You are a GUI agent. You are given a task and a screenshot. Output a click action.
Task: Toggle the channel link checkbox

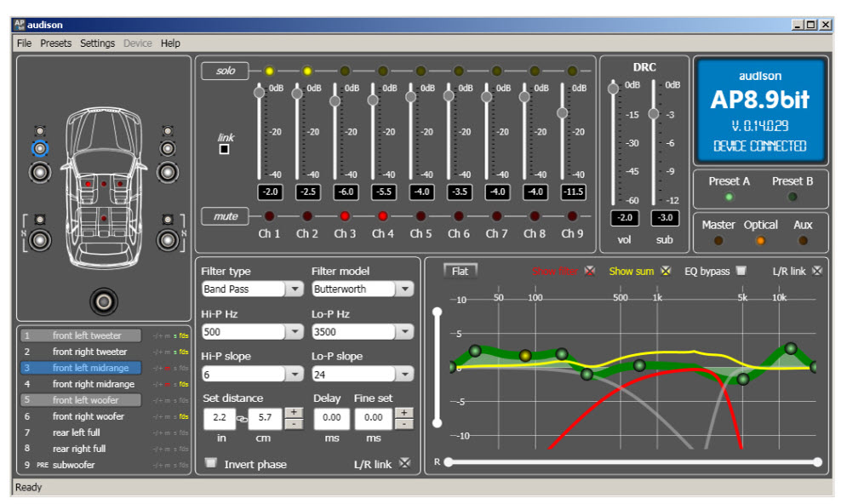click(x=225, y=149)
